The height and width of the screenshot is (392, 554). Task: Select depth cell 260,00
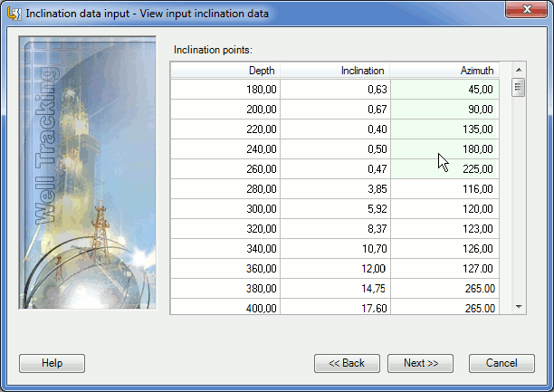(x=225, y=169)
